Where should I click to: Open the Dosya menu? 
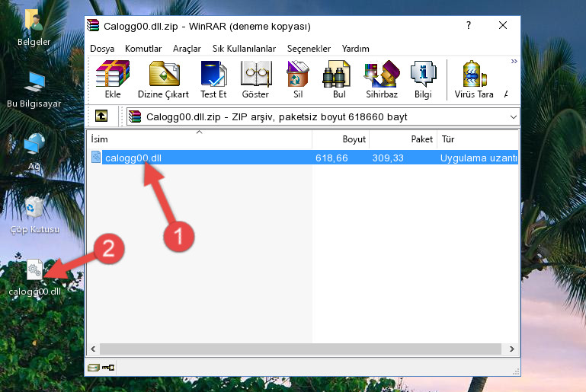point(102,49)
